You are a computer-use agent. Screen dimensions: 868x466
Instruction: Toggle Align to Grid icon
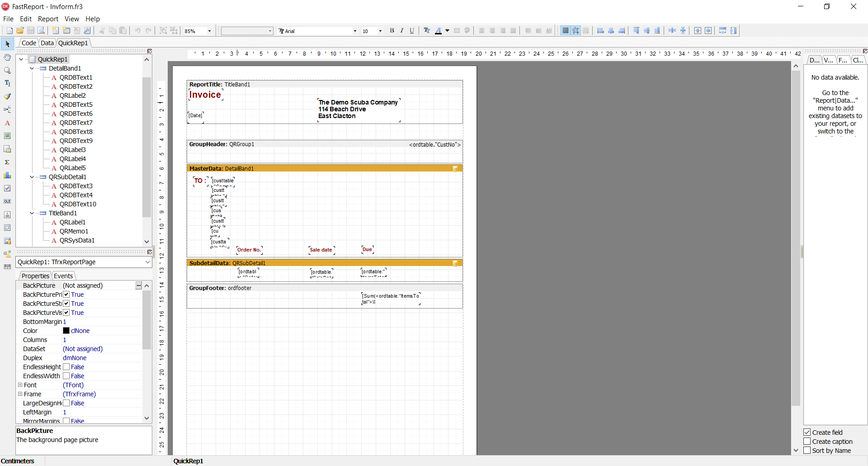point(576,31)
